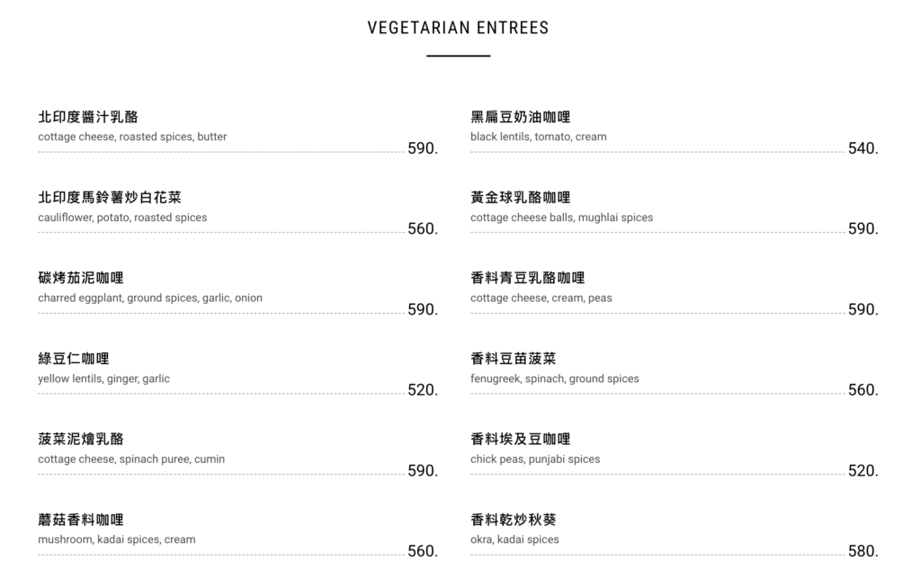Click the 綠豆仁咖哩 dish title

click(74, 359)
